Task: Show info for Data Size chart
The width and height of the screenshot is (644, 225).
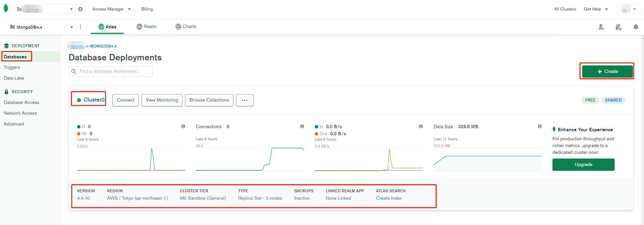Action: point(540,126)
